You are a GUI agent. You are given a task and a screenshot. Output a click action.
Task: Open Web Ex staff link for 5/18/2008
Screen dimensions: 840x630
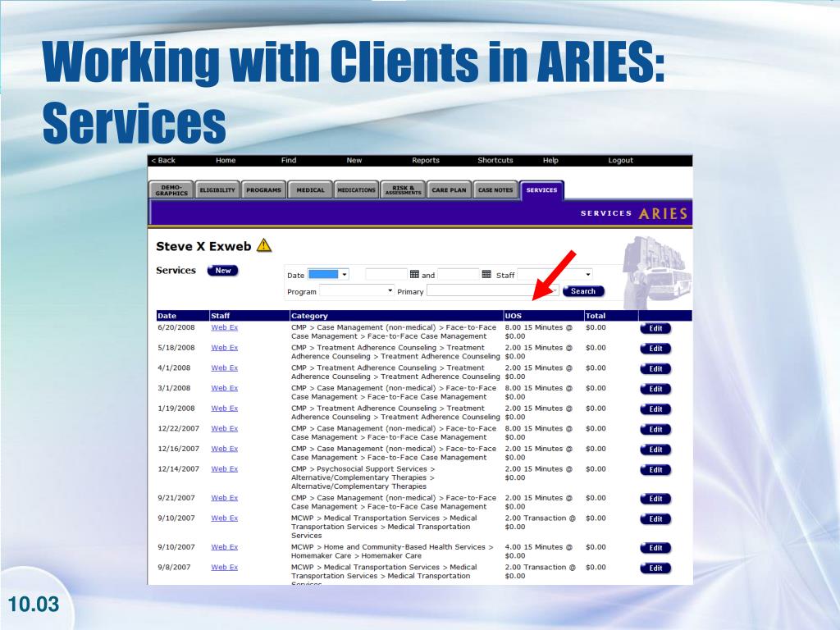coord(225,348)
